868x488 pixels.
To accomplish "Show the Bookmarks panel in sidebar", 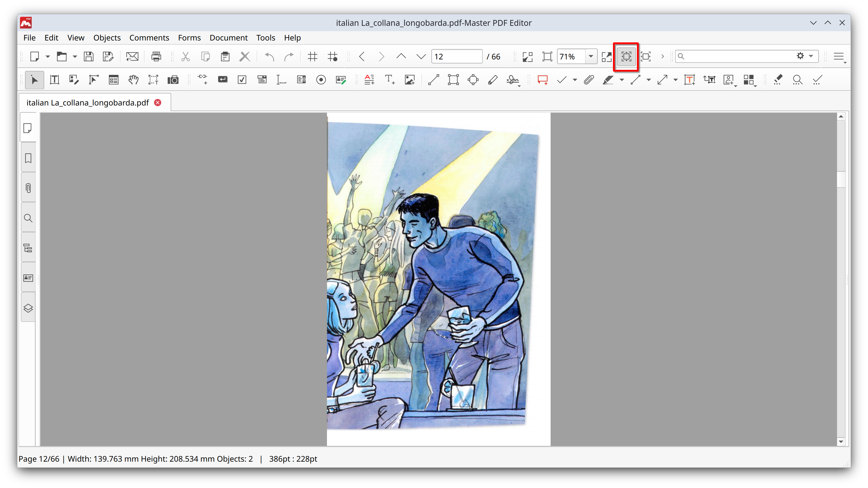I will coord(28,158).
